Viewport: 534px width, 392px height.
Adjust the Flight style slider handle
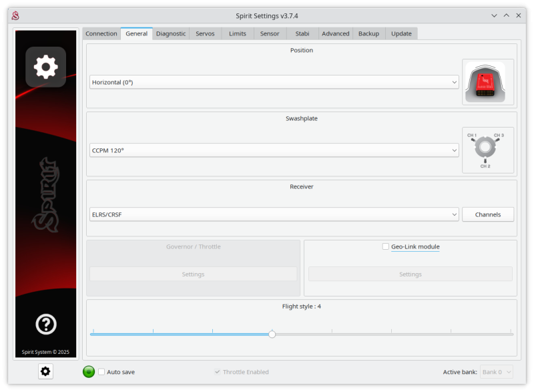272,334
